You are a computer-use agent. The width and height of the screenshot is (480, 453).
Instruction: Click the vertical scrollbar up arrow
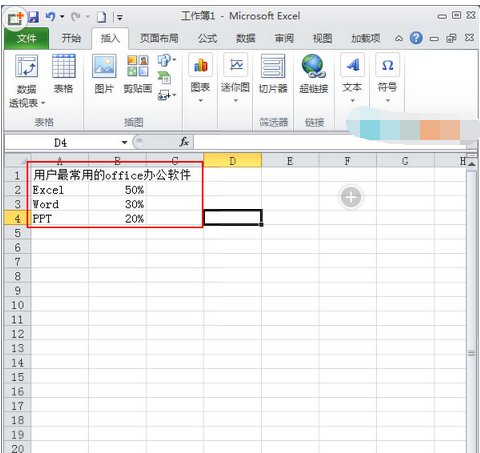point(471,164)
